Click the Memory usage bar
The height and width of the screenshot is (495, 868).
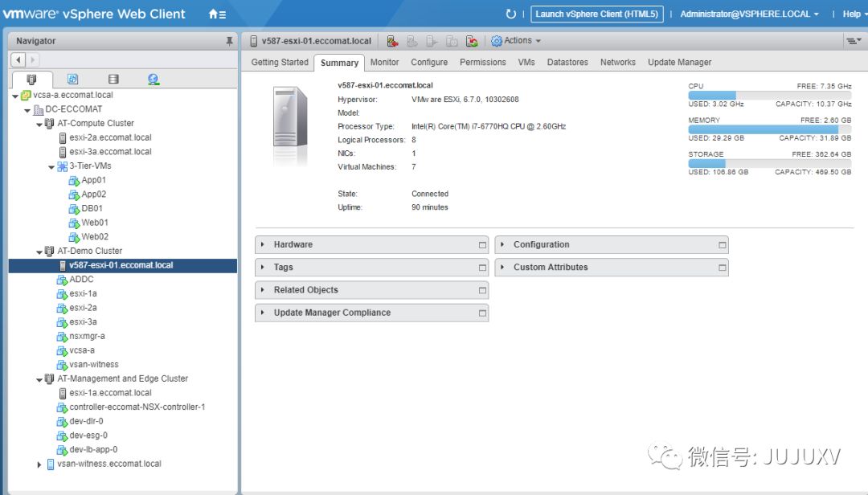[769, 129]
